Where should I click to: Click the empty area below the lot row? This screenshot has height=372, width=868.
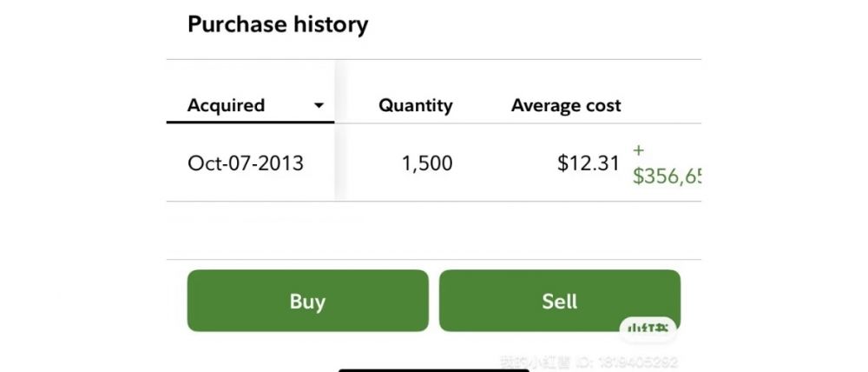click(x=434, y=230)
